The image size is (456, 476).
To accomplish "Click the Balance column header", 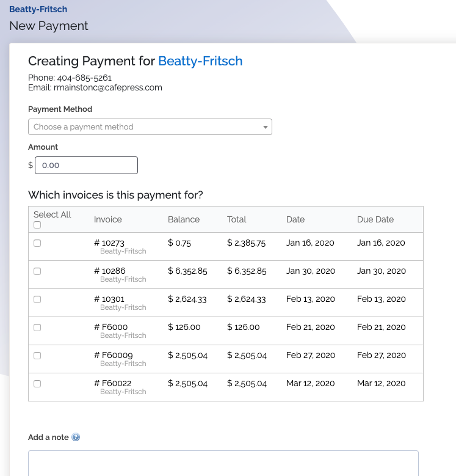I will 184,219.
